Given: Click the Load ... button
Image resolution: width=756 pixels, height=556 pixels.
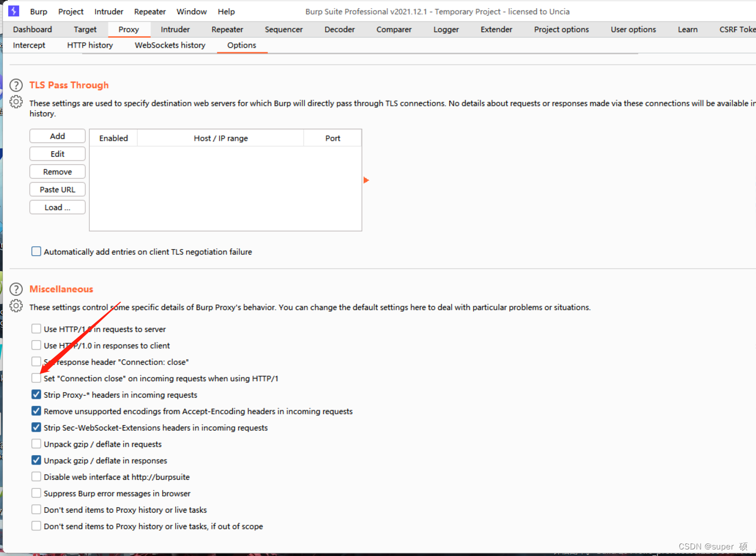Looking at the screenshot, I should coord(58,207).
